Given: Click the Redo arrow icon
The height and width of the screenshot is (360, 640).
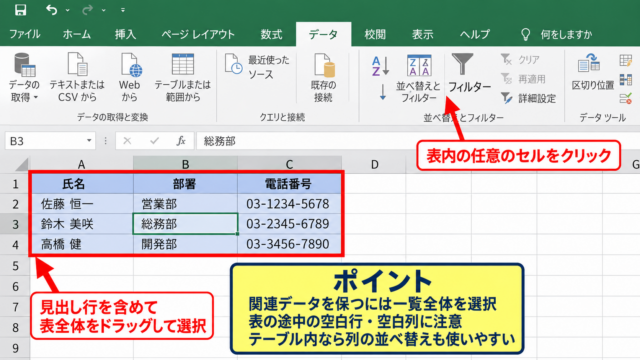Looking at the screenshot, I should 87,9.
